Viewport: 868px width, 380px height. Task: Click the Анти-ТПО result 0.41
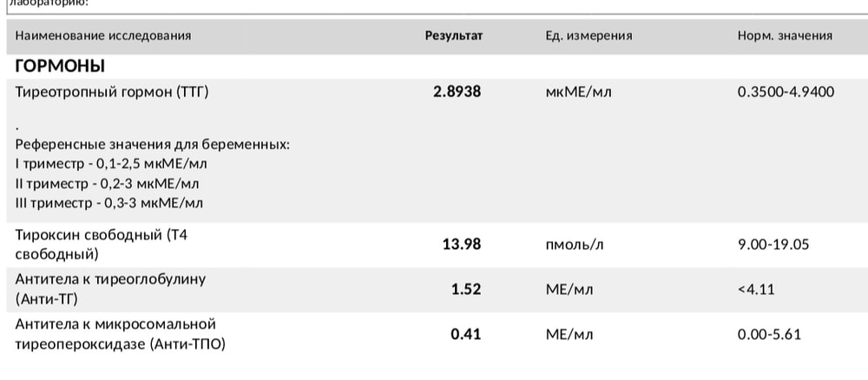pos(465,333)
